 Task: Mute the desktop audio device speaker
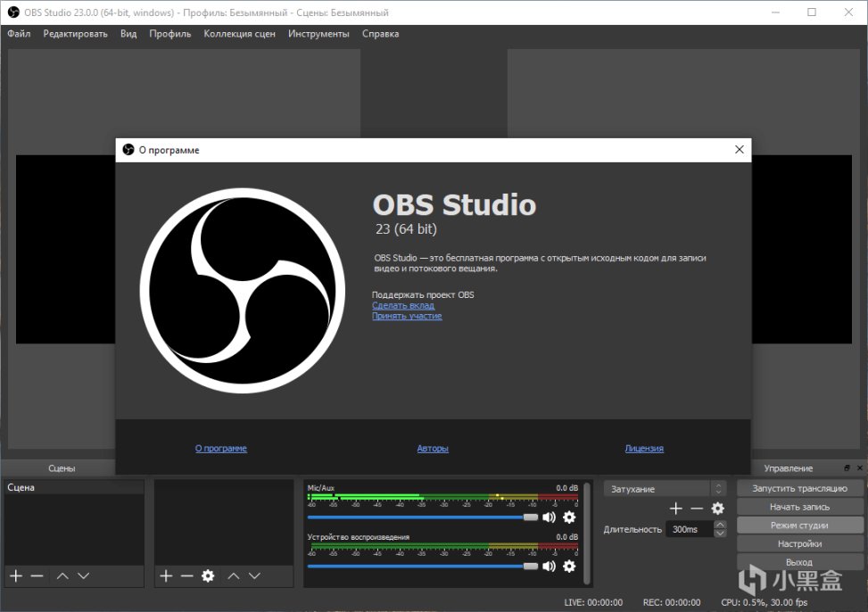tap(549, 566)
